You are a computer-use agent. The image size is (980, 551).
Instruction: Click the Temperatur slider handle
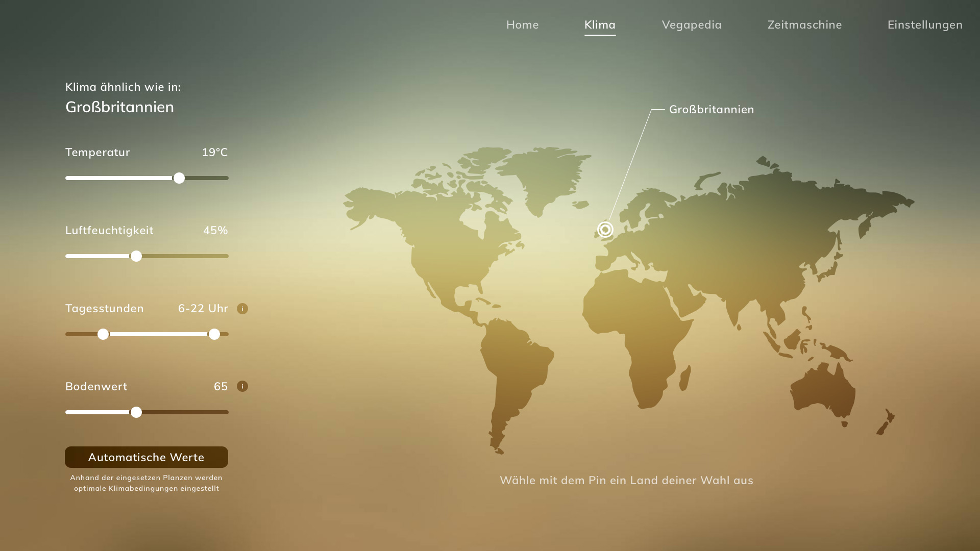pyautogui.click(x=179, y=178)
